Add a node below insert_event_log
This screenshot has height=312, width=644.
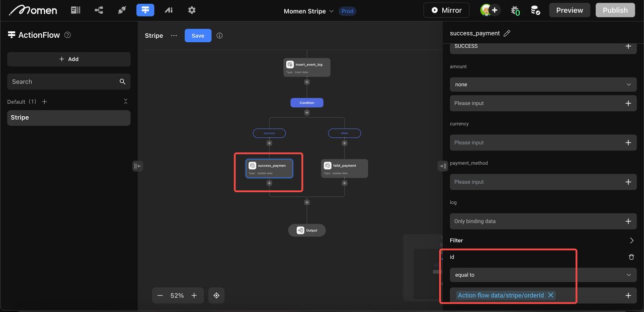point(307,82)
